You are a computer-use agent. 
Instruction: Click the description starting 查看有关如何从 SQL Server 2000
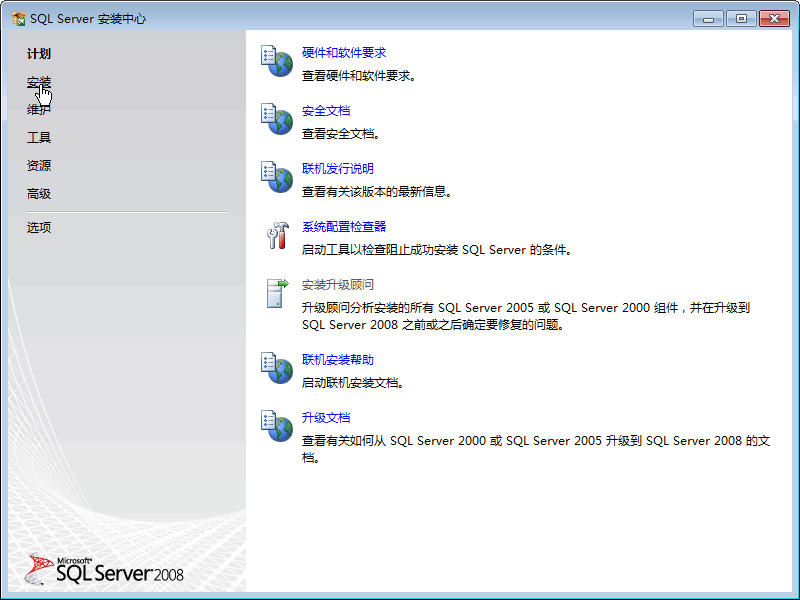point(536,449)
